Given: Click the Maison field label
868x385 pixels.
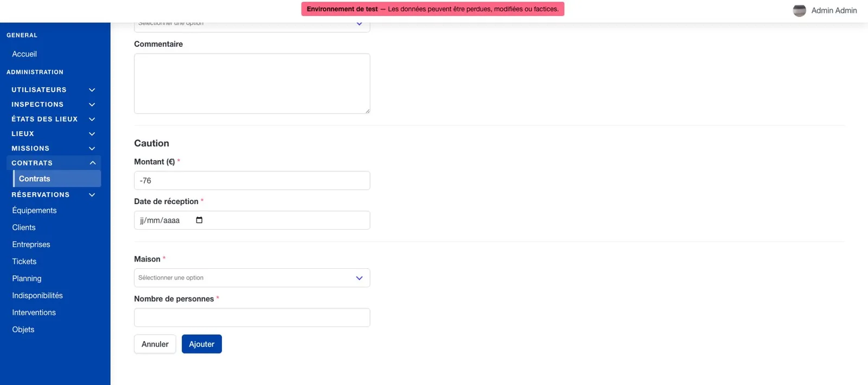Looking at the screenshot, I should tap(147, 259).
